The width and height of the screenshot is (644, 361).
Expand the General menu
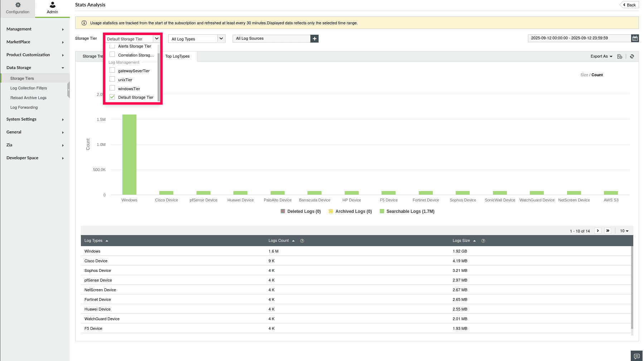coord(35,132)
